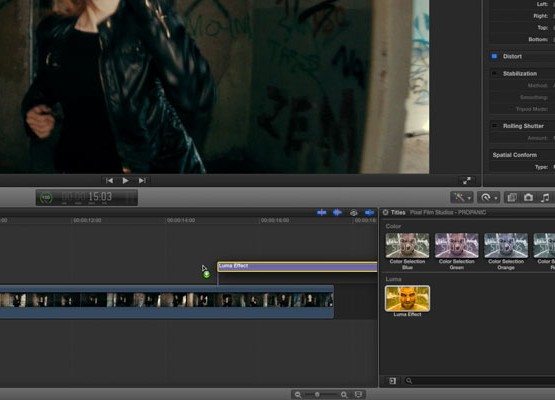Screen dimensions: 555x400
Task: Click the Titles browser header icon
Action: pos(385,212)
